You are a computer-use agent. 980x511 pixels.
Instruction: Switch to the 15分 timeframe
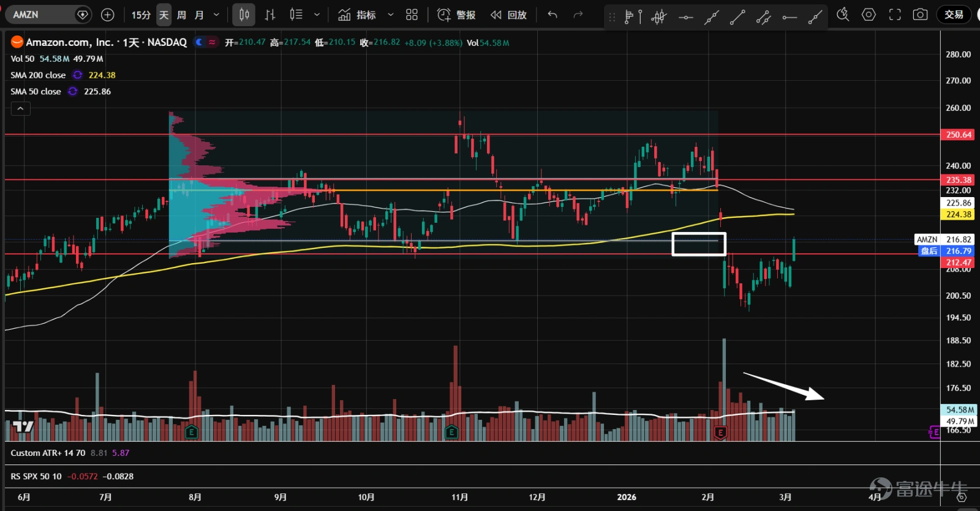click(x=141, y=15)
